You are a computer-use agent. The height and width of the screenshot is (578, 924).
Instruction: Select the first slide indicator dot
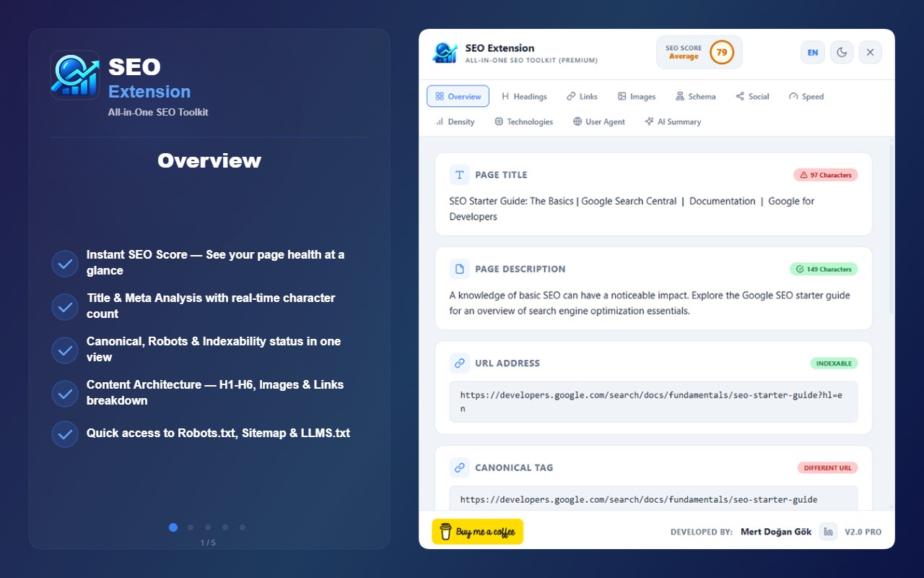click(x=173, y=527)
